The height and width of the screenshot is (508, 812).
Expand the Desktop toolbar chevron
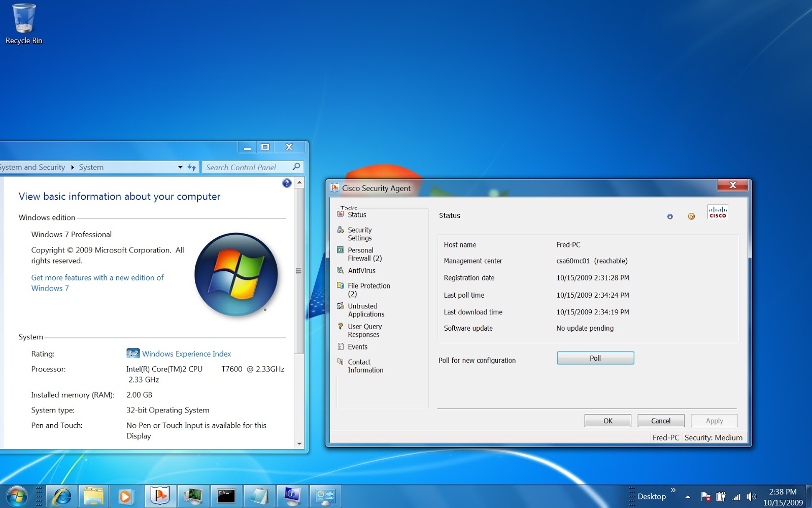[x=673, y=490]
